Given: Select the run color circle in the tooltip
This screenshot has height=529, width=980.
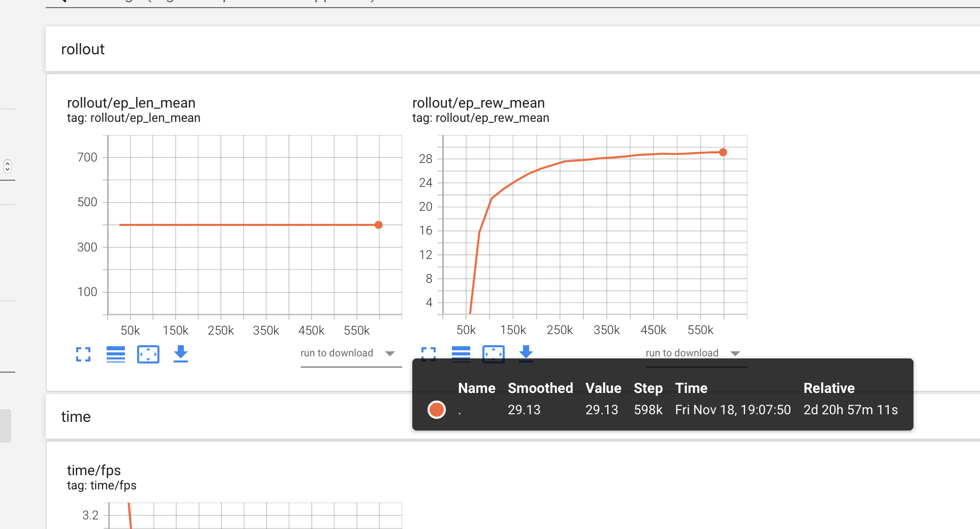Looking at the screenshot, I should click(x=436, y=410).
